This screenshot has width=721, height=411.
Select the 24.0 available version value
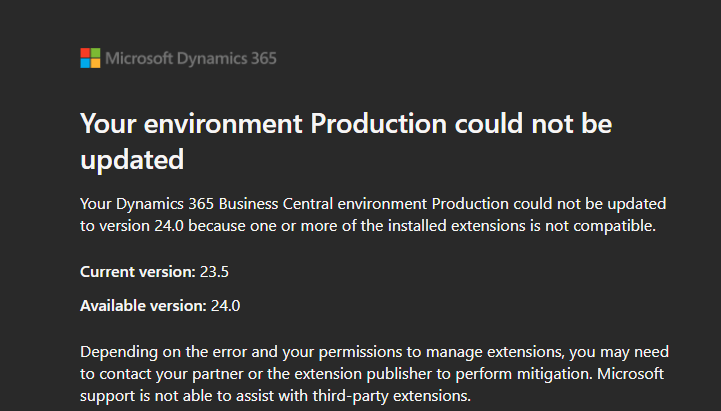pos(225,305)
